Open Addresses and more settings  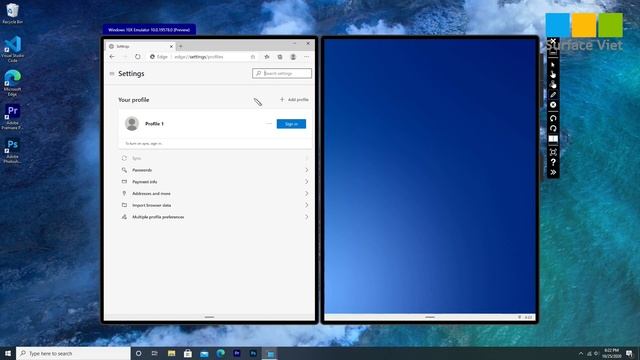tap(215, 193)
